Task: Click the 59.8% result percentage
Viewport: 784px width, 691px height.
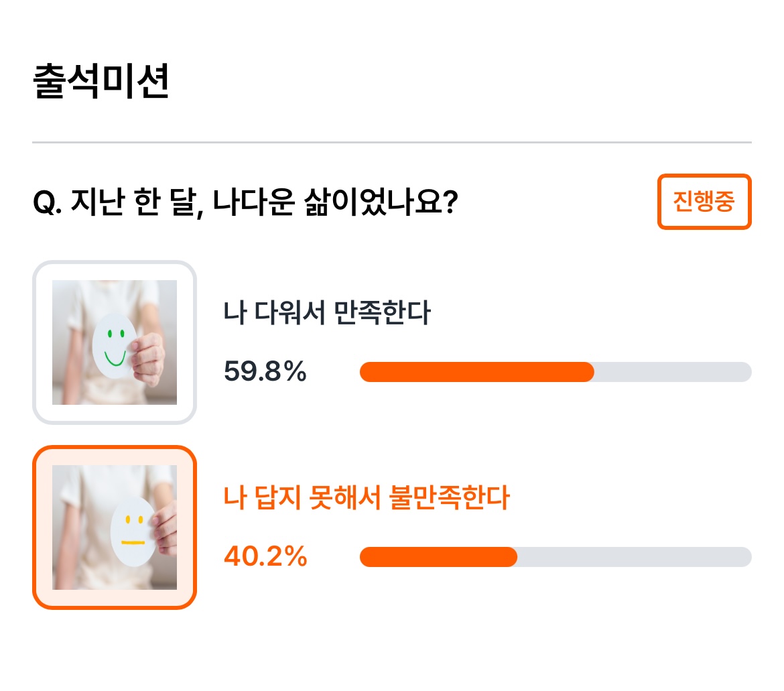Action: pyautogui.click(x=265, y=371)
